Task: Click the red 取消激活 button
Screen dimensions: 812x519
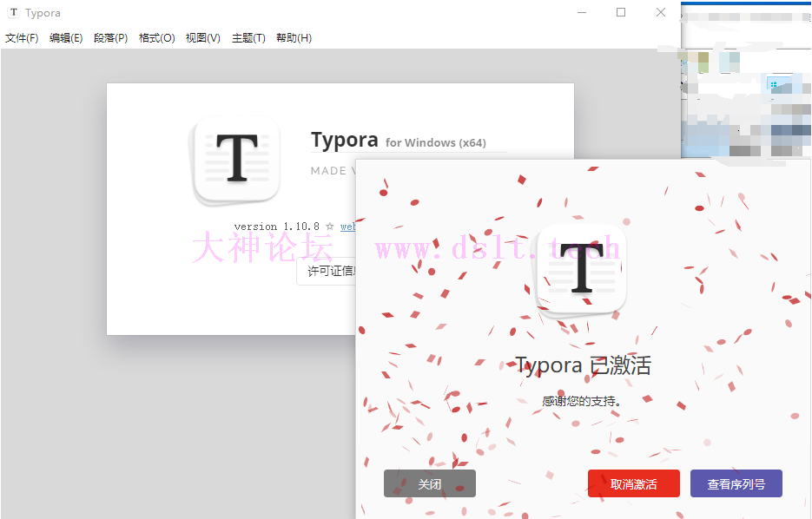Action: point(634,483)
